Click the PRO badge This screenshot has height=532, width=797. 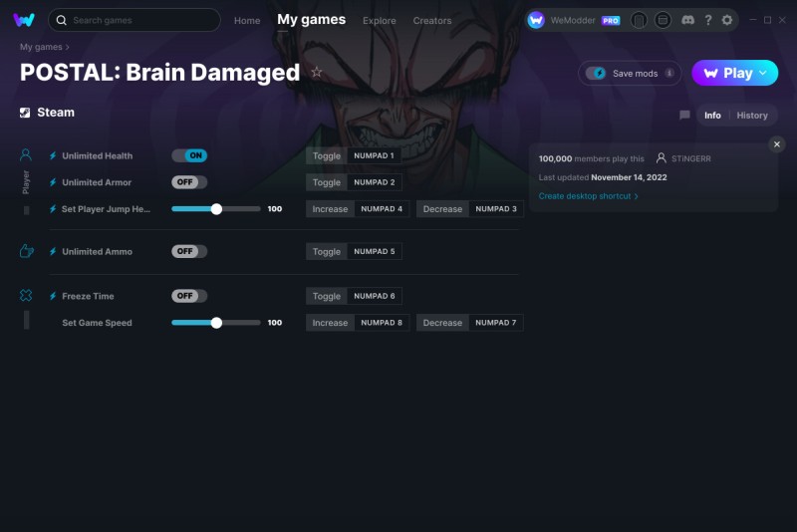coord(611,20)
